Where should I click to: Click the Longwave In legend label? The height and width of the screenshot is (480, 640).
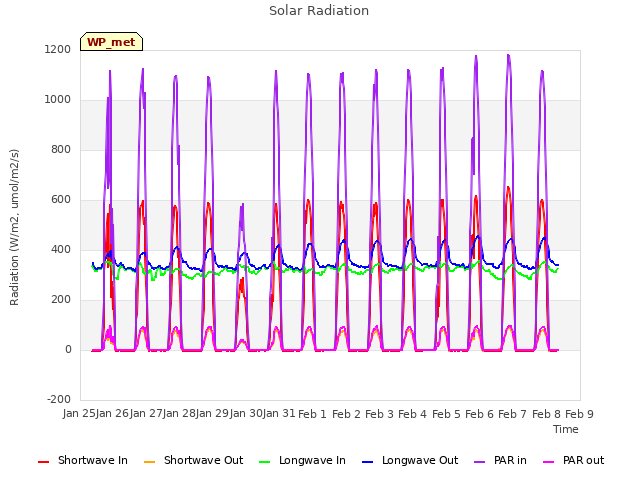(312, 460)
